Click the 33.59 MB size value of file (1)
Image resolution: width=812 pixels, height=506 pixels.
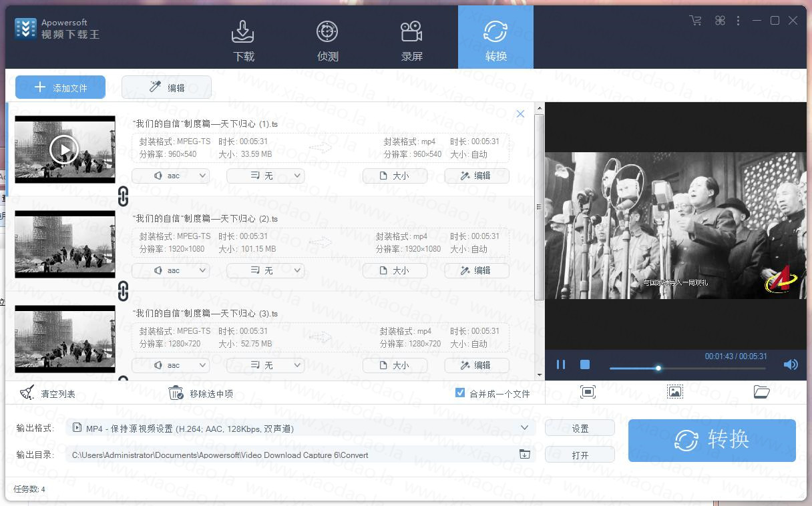click(256, 154)
